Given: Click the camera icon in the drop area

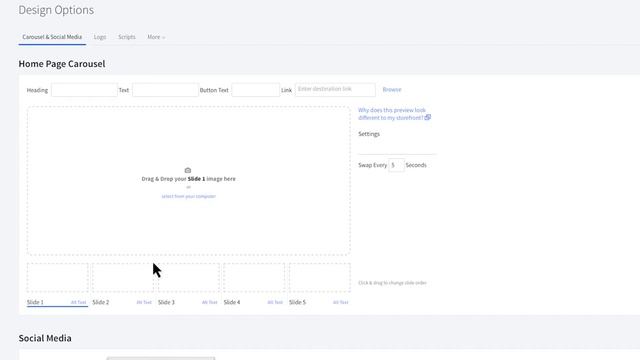Looking at the screenshot, I should click(188, 170).
